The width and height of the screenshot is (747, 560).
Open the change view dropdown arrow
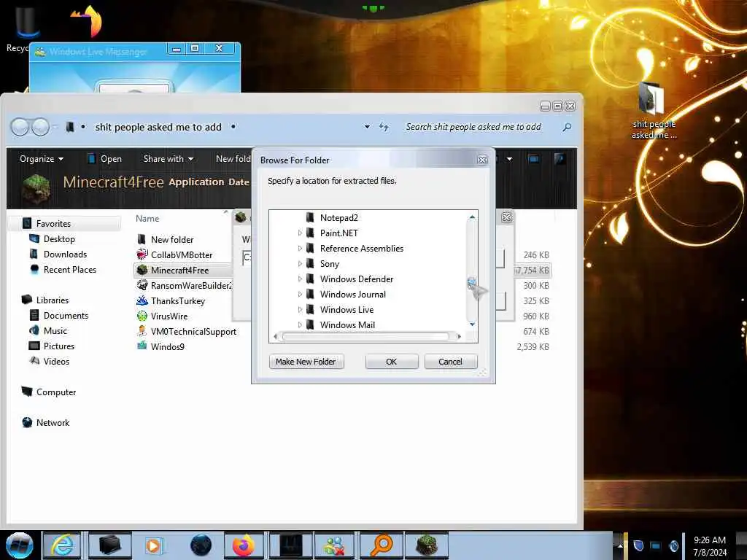pyautogui.click(x=509, y=158)
